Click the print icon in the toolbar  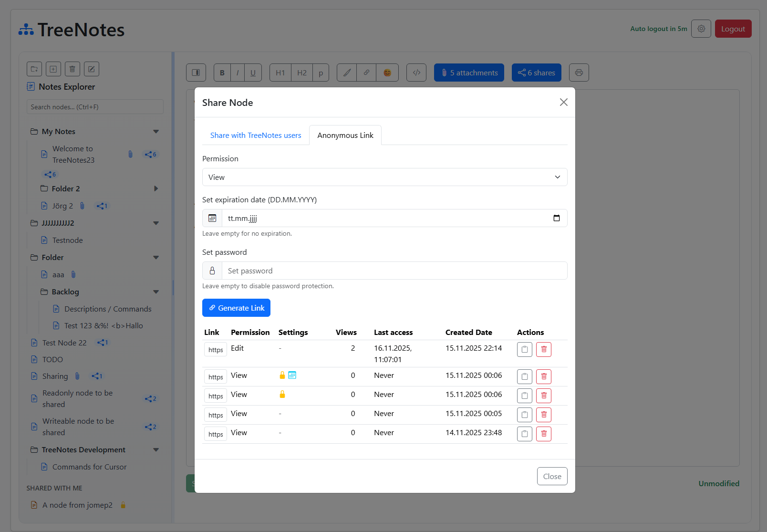point(579,73)
